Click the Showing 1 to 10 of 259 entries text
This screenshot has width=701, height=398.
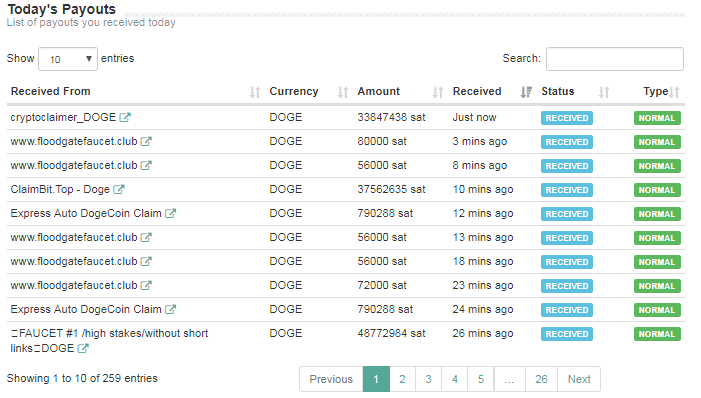click(x=82, y=378)
